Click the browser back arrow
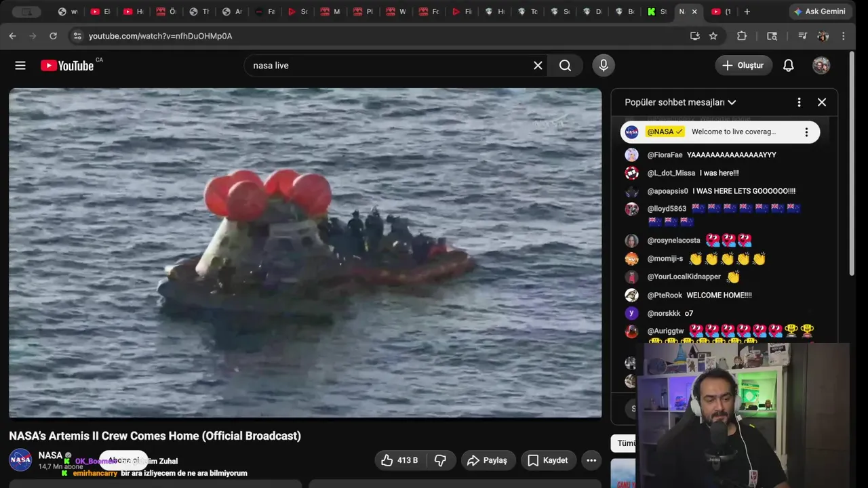This screenshot has height=488, width=868. [x=12, y=36]
